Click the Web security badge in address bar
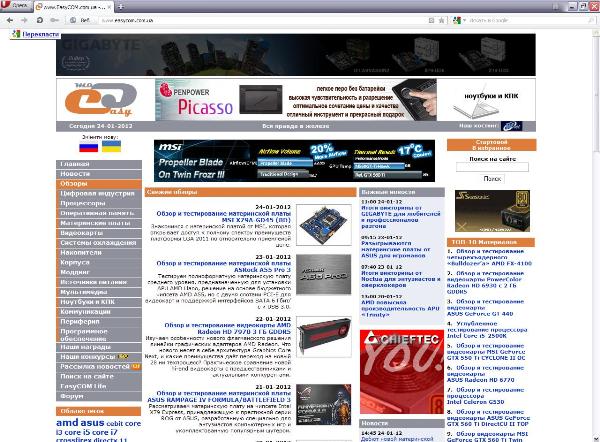 80,20
